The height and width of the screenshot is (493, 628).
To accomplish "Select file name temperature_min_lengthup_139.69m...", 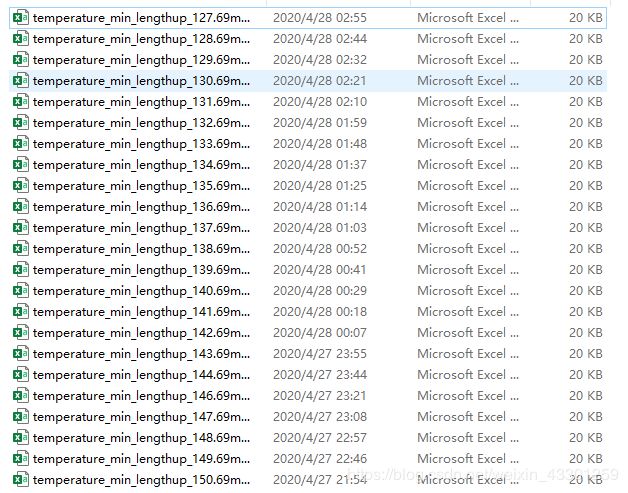I will 141,270.
